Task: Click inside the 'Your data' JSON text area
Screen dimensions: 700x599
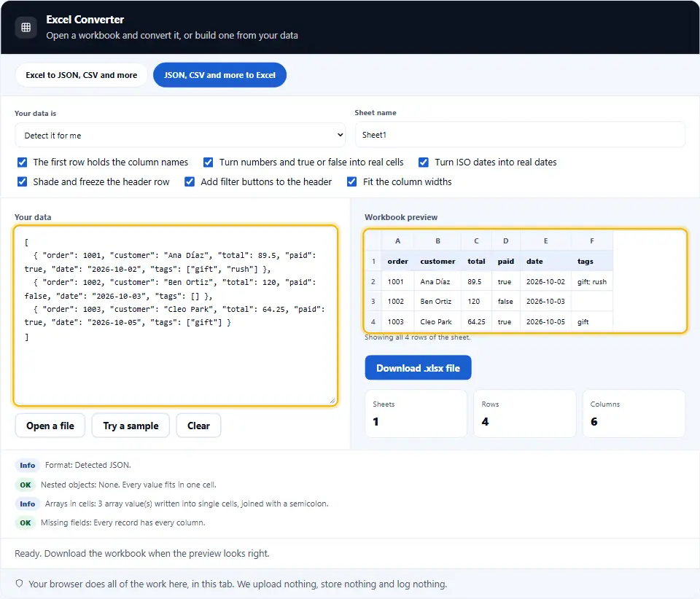Action: point(176,316)
